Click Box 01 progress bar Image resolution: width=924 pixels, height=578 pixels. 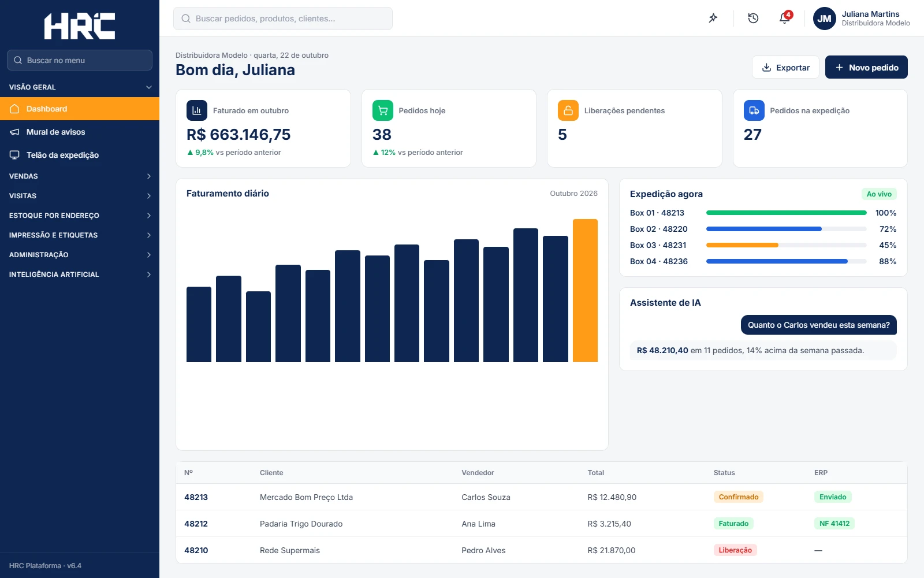click(x=787, y=213)
